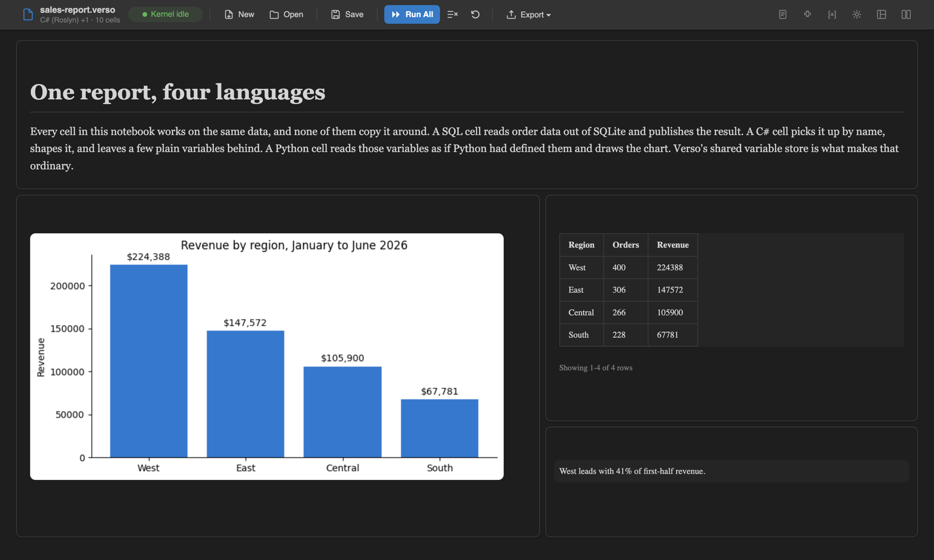Create a New notebook
The image size is (934, 560).
[x=239, y=14]
